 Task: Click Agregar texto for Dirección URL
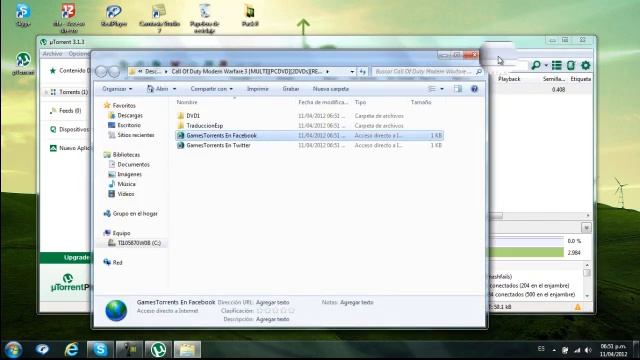click(272, 302)
